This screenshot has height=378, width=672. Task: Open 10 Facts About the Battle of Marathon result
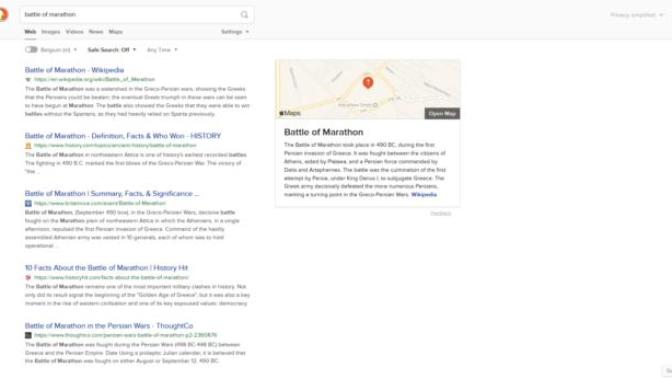[106, 268]
